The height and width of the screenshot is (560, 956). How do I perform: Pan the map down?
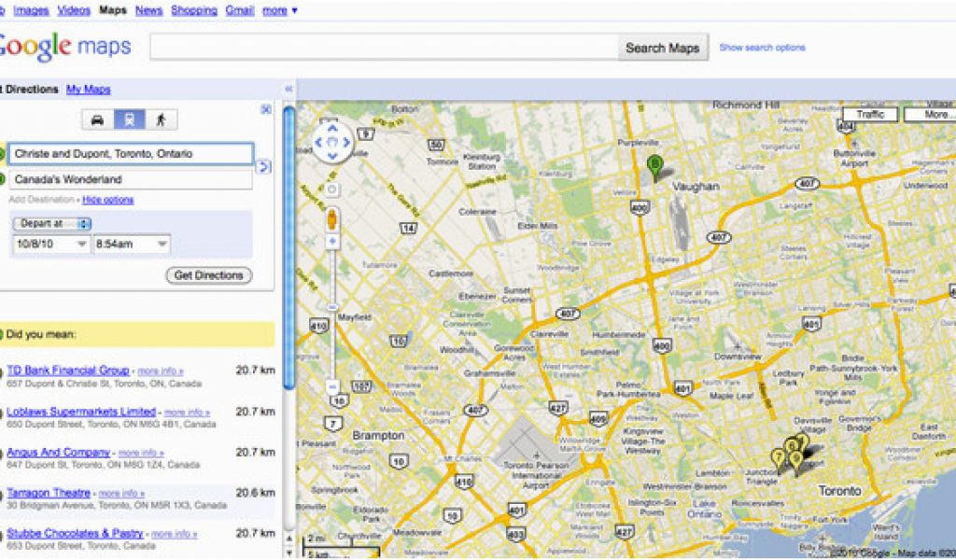point(332,156)
